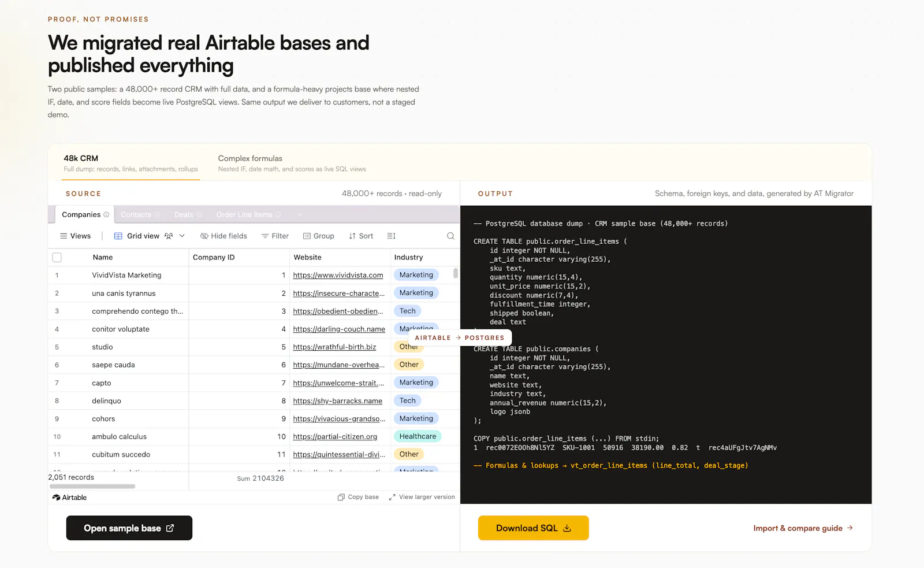Viewport: 924px width, 568px height.
Task: Open the Filter option
Action: (x=275, y=236)
